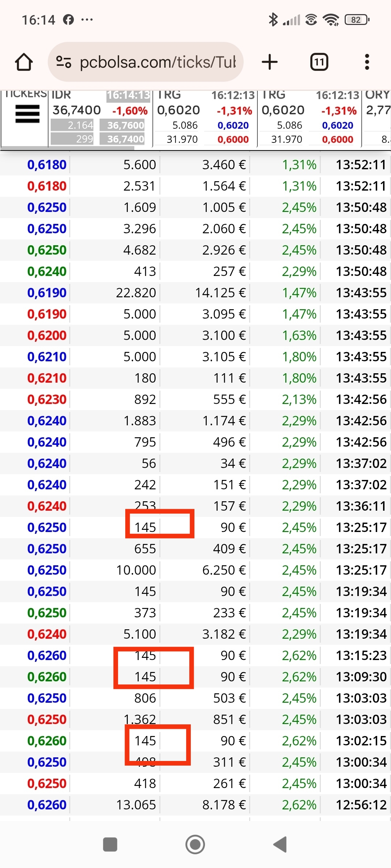Open Chrome three-dot overflow menu
Image resolution: width=391 pixels, height=868 pixels.
click(x=367, y=62)
